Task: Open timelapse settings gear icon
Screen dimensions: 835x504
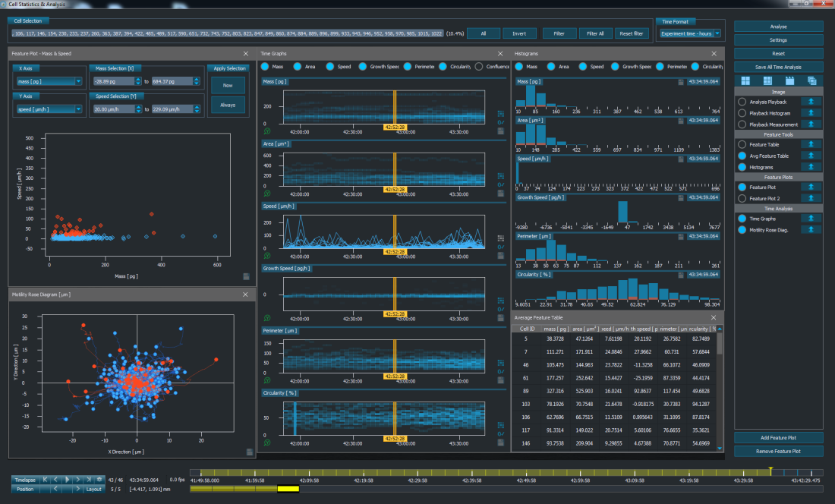Action: tap(100, 480)
